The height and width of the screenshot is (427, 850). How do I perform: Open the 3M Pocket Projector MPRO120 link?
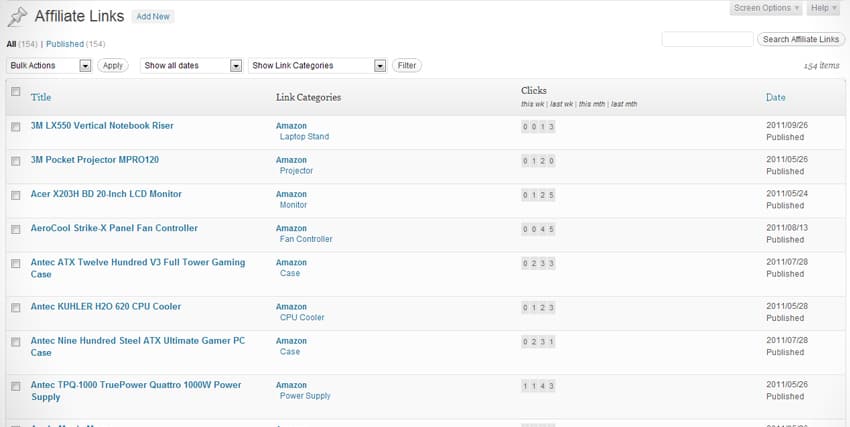[x=95, y=160]
